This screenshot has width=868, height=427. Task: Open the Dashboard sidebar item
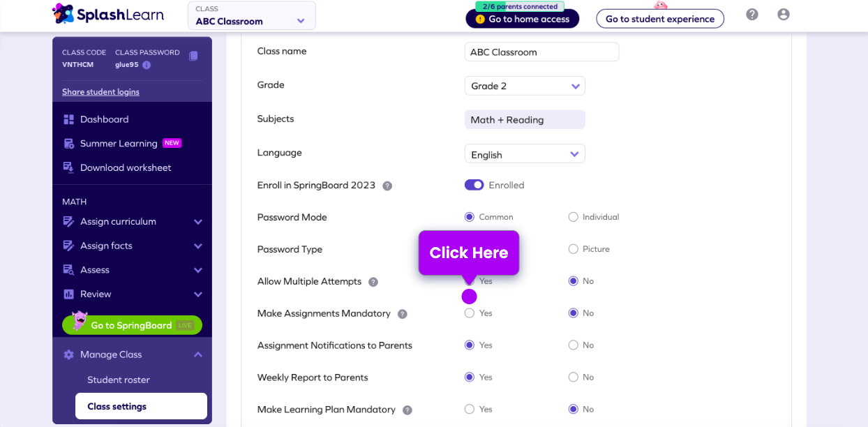tap(105, 119)
